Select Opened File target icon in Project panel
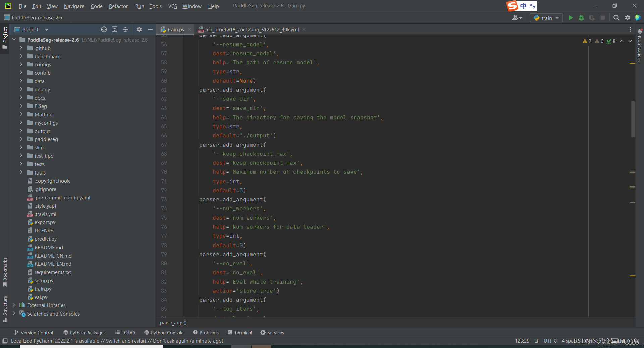This screenshot has width=644, height=348. [104, 29]
